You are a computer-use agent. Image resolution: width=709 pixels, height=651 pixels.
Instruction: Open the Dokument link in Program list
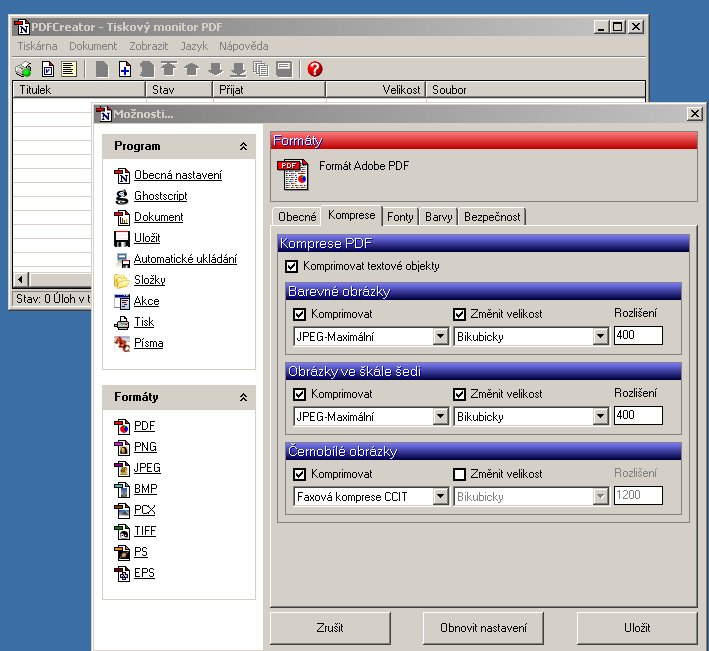[159, 217]
